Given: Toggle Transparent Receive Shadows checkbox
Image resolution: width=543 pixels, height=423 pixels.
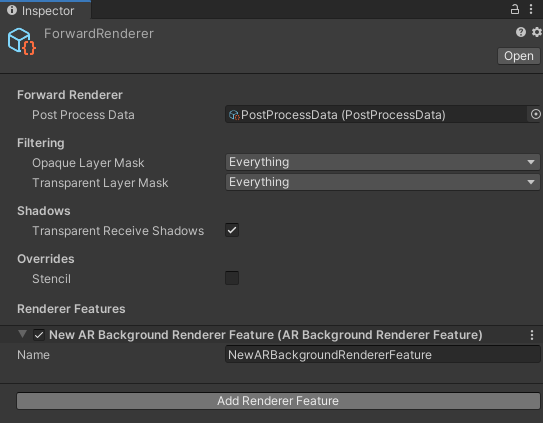Looking at the screenshot, I should 232,230.
